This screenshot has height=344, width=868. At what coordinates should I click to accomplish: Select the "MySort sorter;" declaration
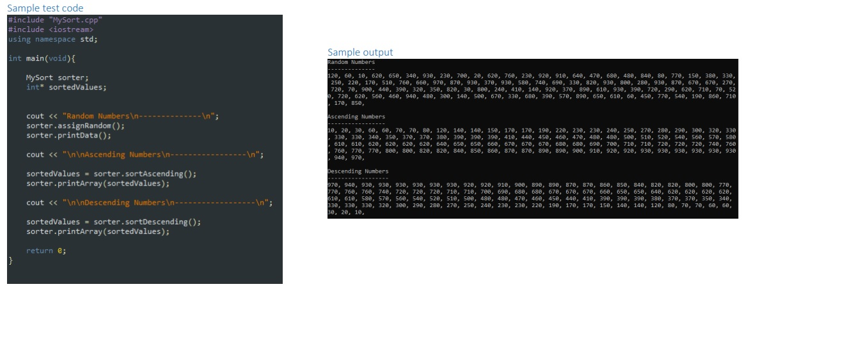[58, 77]
